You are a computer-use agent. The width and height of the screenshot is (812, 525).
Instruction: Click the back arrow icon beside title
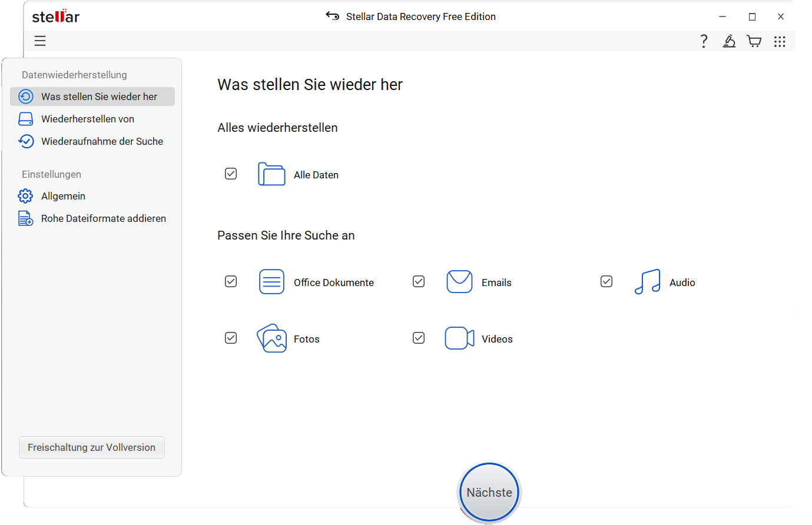[333, 16]
